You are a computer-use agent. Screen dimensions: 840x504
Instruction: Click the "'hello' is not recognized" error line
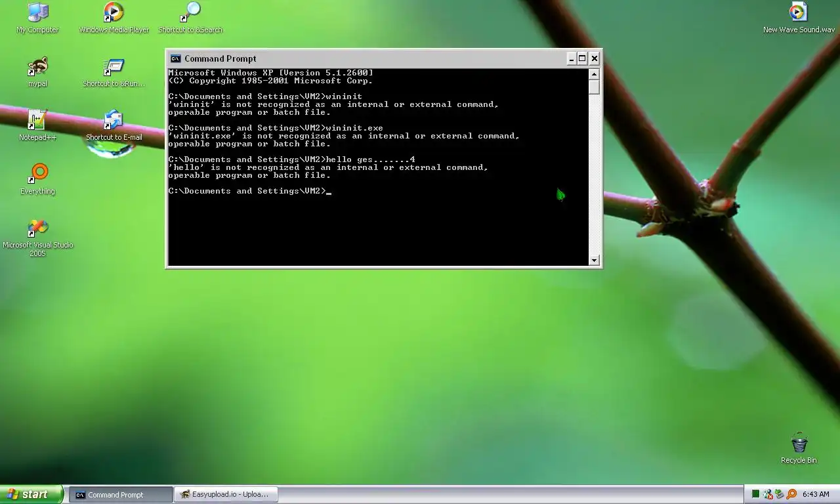(x=328, y=167)
